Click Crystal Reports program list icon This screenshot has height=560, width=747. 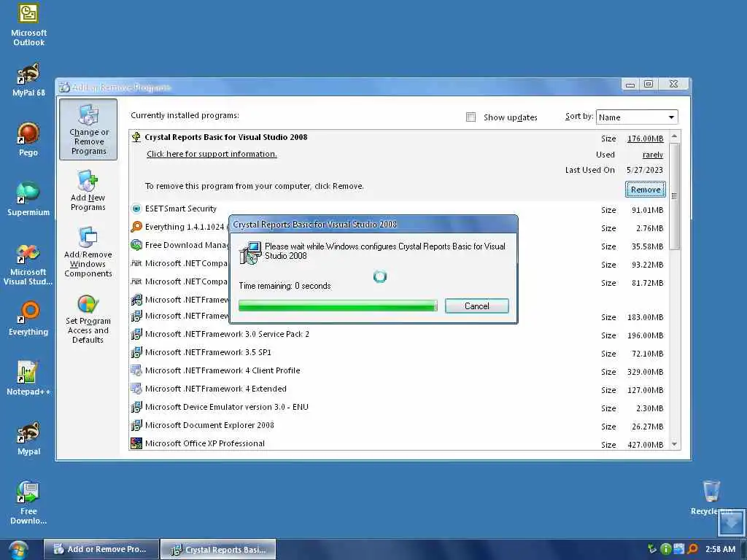(136, 137)
